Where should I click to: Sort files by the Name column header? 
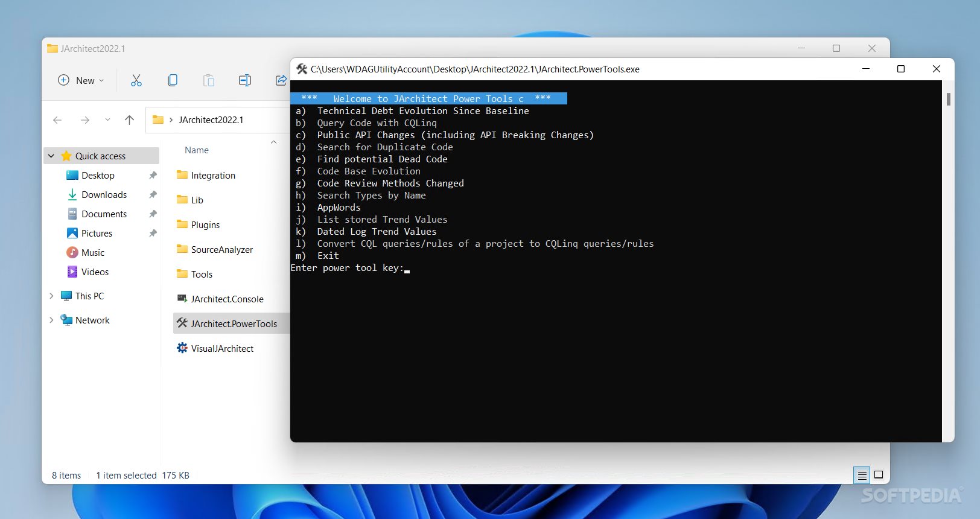[197, 150]
